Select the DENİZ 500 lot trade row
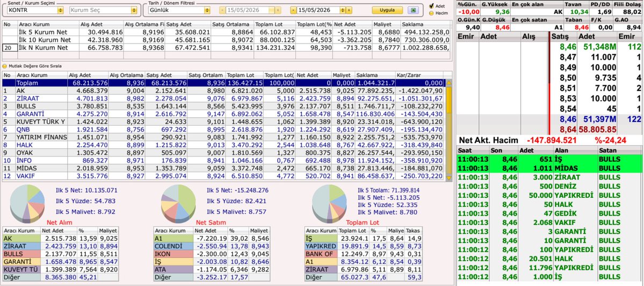 coord(549,186)
